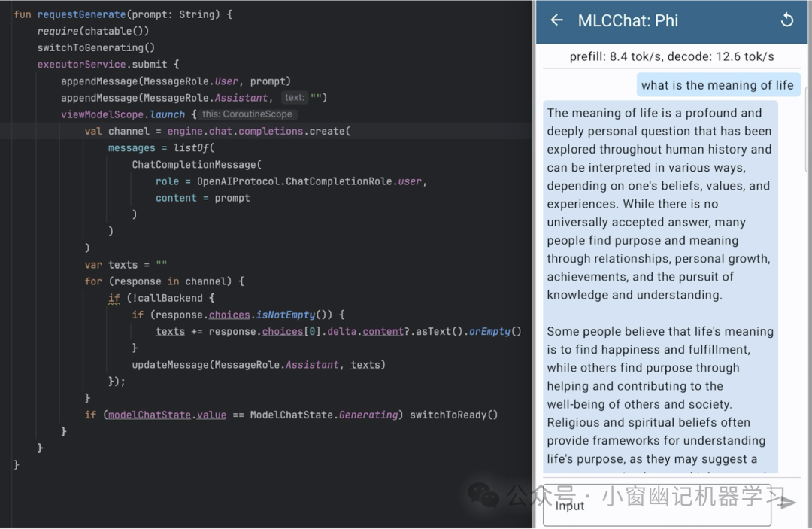
Task: Send message with arrow icon
Action: pyautogui.click(x=788, y=502)
